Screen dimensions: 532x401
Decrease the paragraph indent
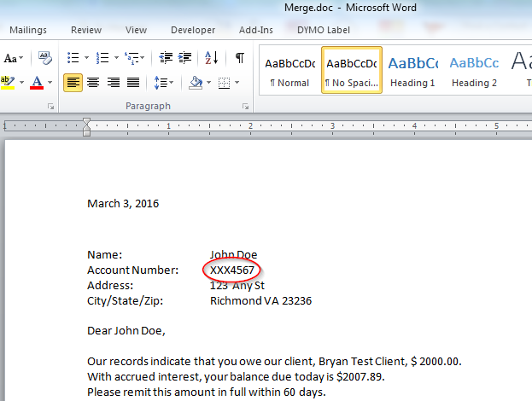(x=166, y=58)
